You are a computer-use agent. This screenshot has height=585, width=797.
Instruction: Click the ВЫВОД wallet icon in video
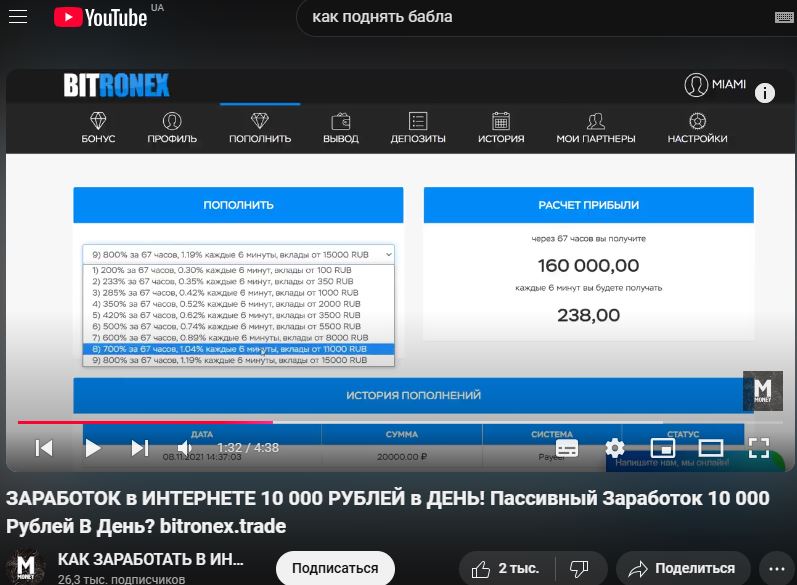click(341, 121)
